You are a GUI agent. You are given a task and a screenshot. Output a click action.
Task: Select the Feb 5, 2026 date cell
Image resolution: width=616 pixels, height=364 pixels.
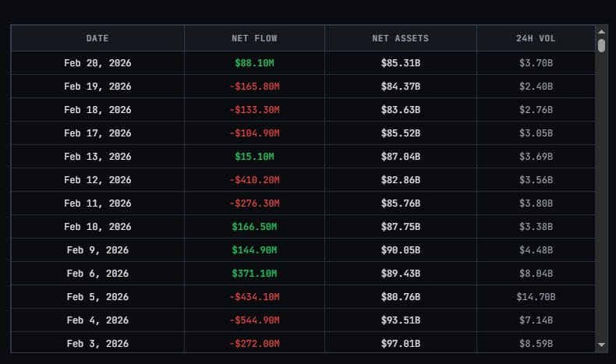click(x=97, y=297)
